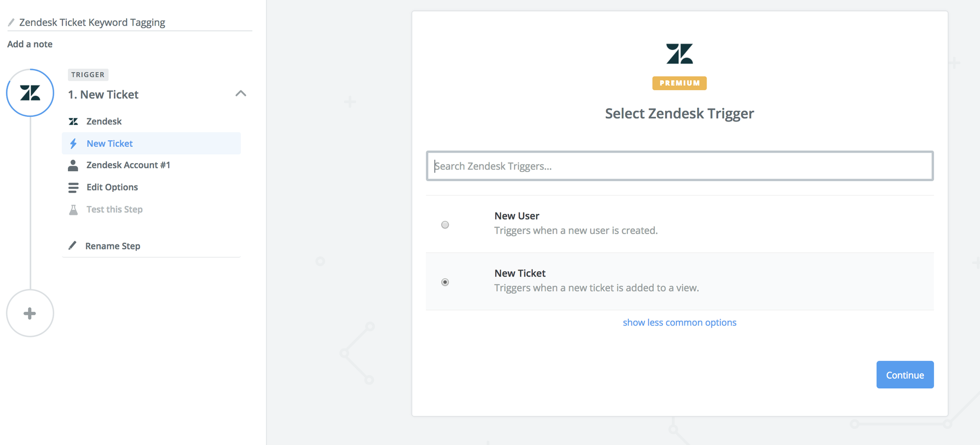Screen dimensions: 980x445
Task: Click the Zendesk logo trigger step circle
Action: pos(30,93)
